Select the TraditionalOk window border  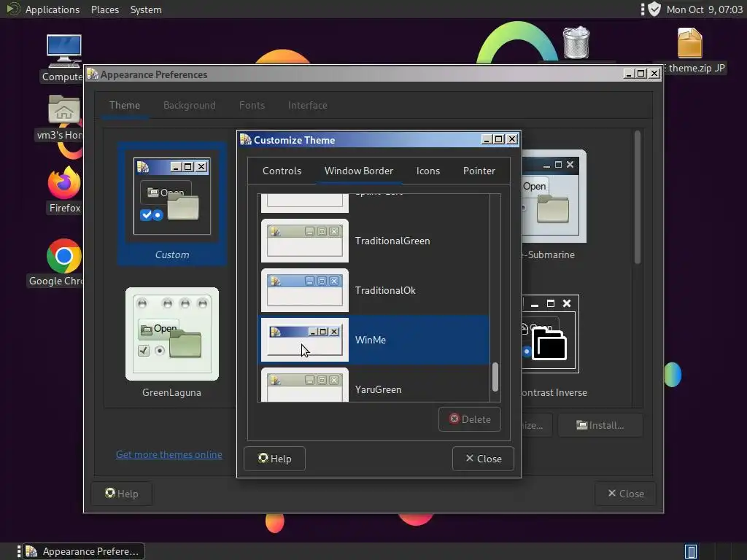coord(373,290)
